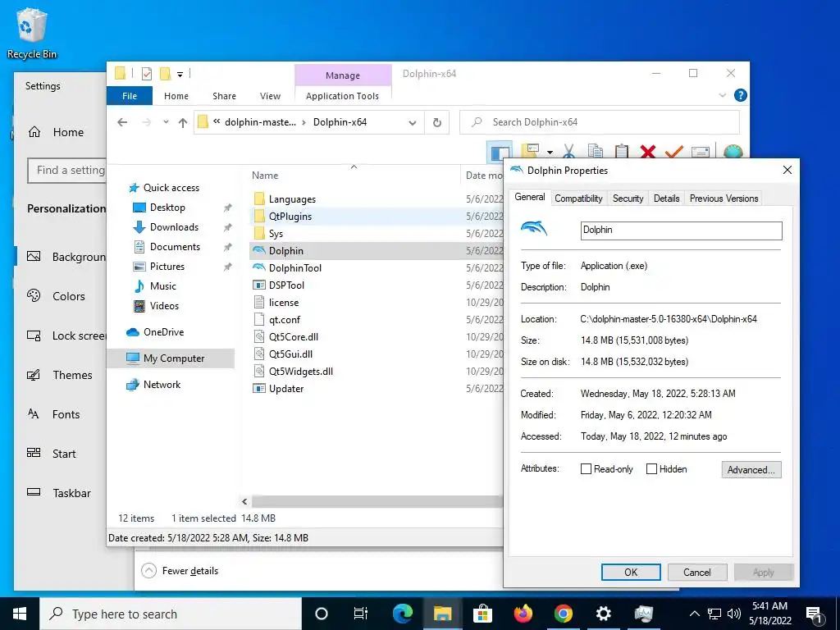840x630 pixels.
Task: Open the Explorer help question mark
Action: 741,95
